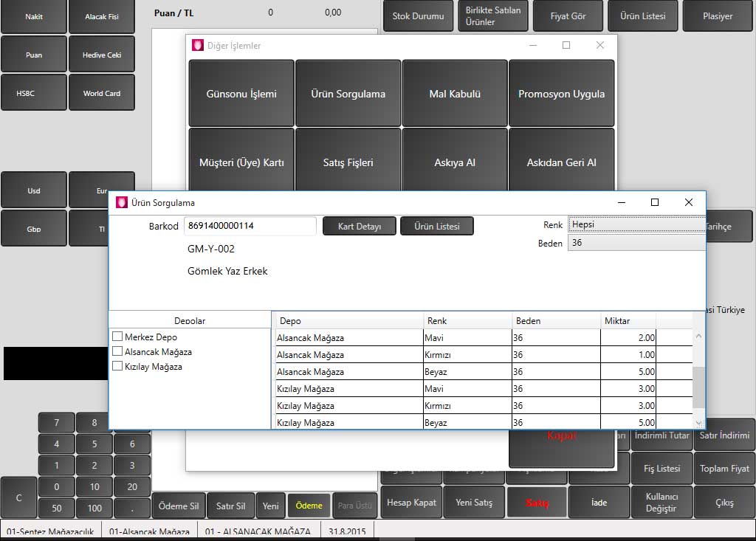Tap numpad key 7
Image resolution: width=756 pixels, height=541 pixels.
pos(56,422)
